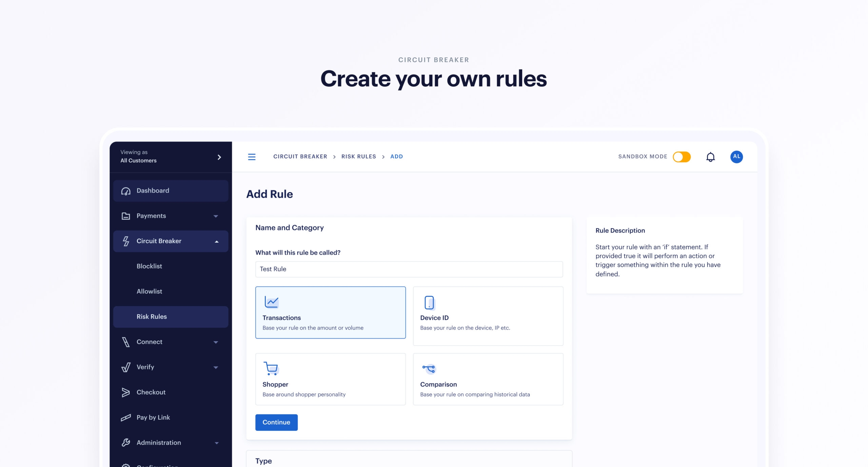This screenshot has height=467, width=868.
Task: Click the Risk Rules menu item
Action: [x=151, y=316]
